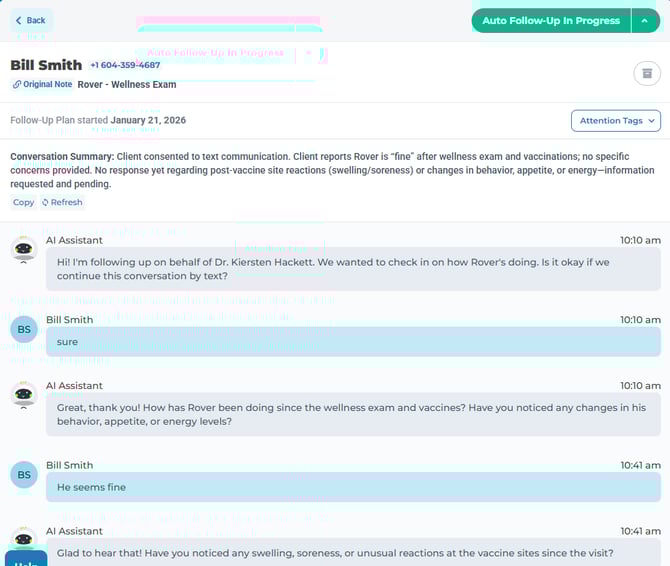670x566 pixels.
Task: Click the archive box icon
Action: coord(647,73)
